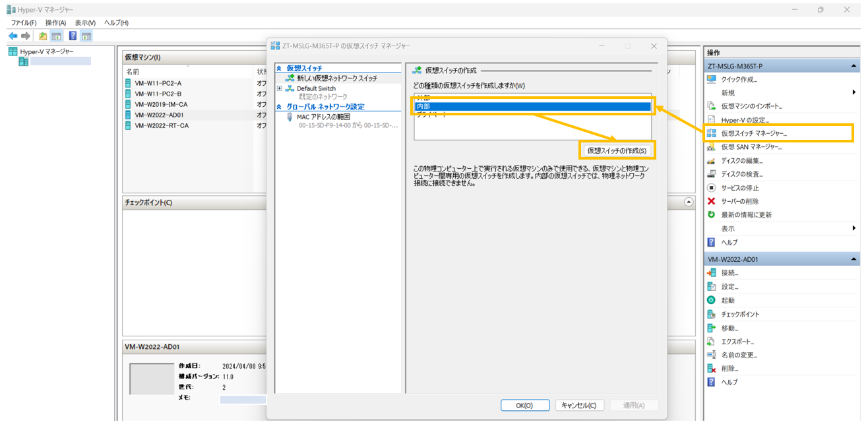Viewport: 868px width, 430px height.
Task: Close the 仮想スイッチ マネージャー dialog
Action: (654, 46)
